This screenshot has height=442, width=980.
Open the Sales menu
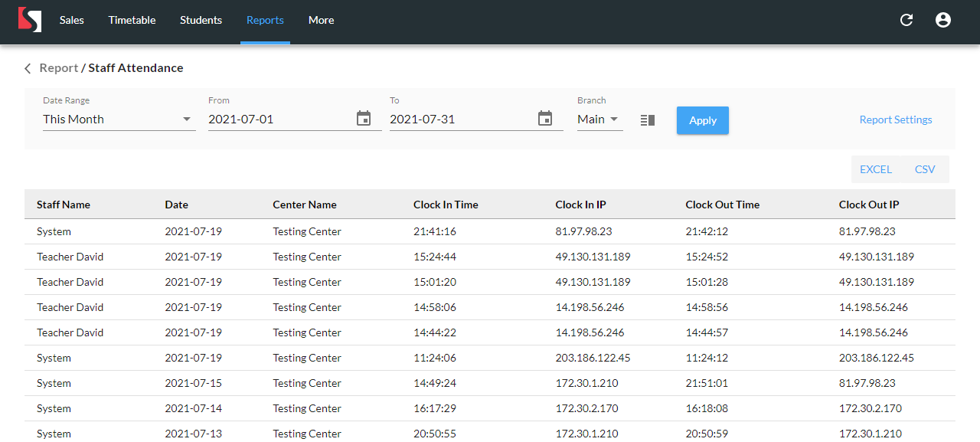pyautogui.click(x=72, y=21)
